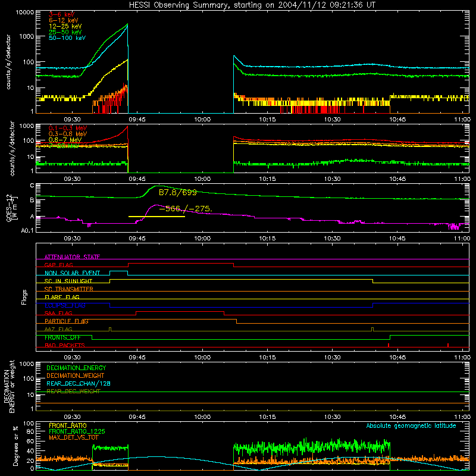Click the Flags vertical axis title
The image size is (476, 476).
[24, 297]
